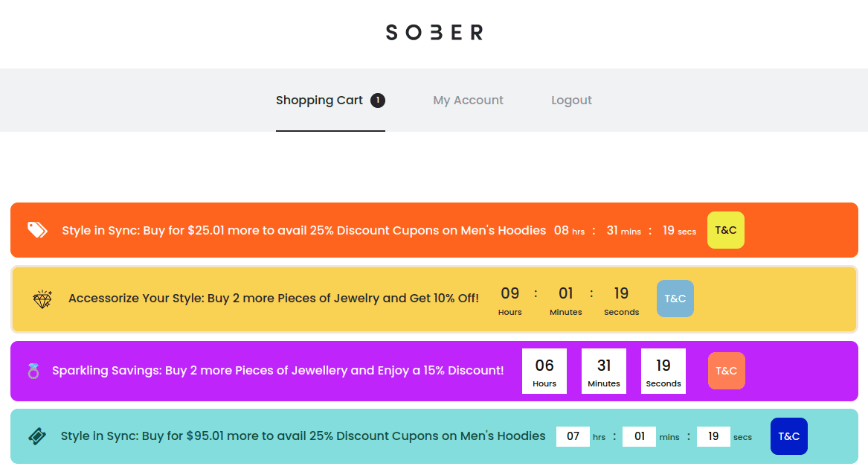Viewport: 868px width, 475px height.
Task: Click the $25.01 Men's Hoodies offer text
Action: tap(303, 231)
